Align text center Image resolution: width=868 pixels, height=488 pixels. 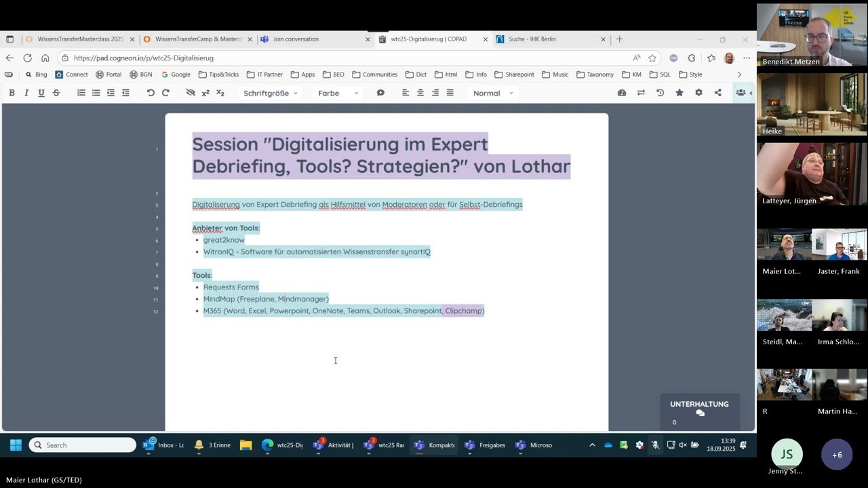pos(420,93)
